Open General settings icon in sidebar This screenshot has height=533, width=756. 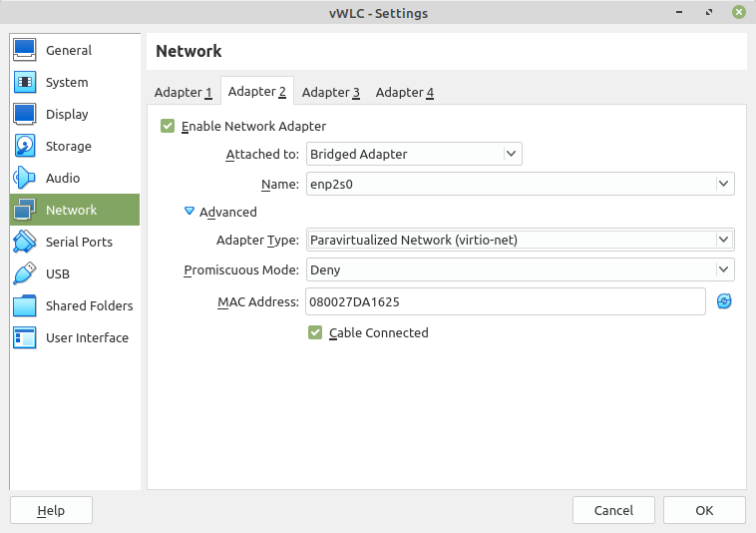click(25, 50)
